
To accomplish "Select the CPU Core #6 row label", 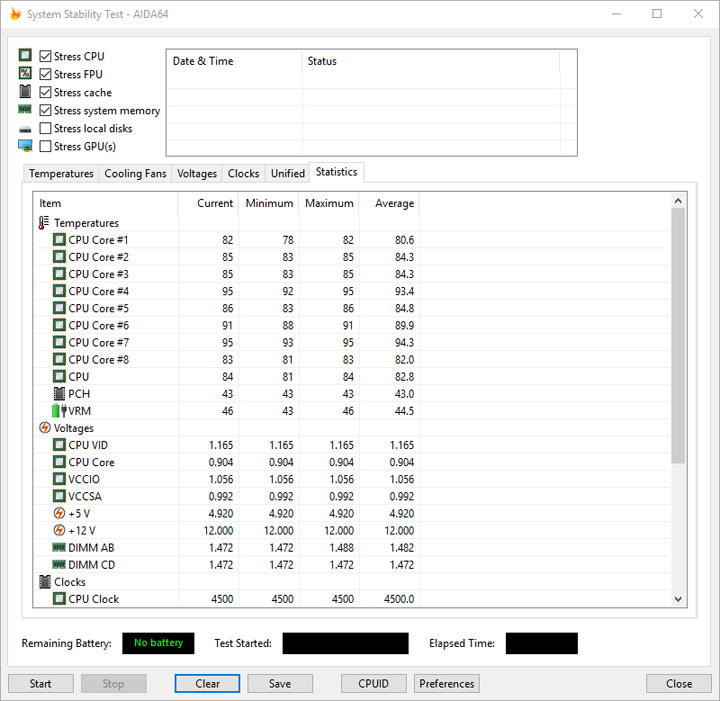I will 98,325.
